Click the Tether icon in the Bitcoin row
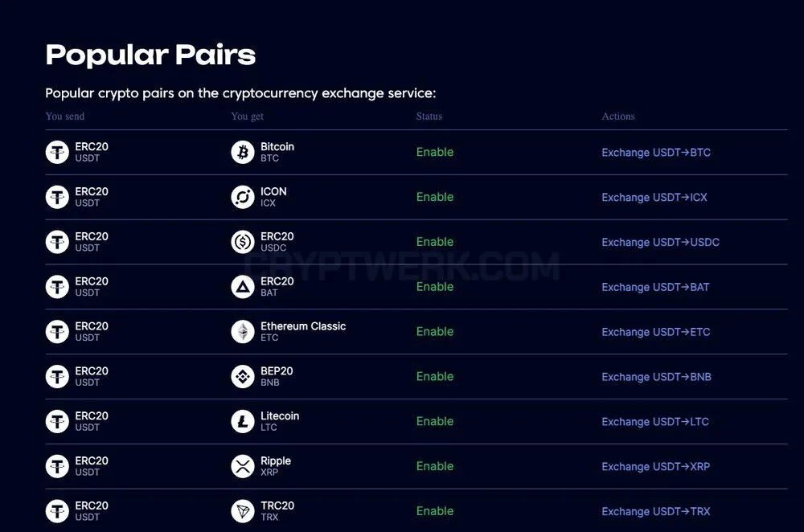This screenshot has width=804, height=532. coord(57,152)
